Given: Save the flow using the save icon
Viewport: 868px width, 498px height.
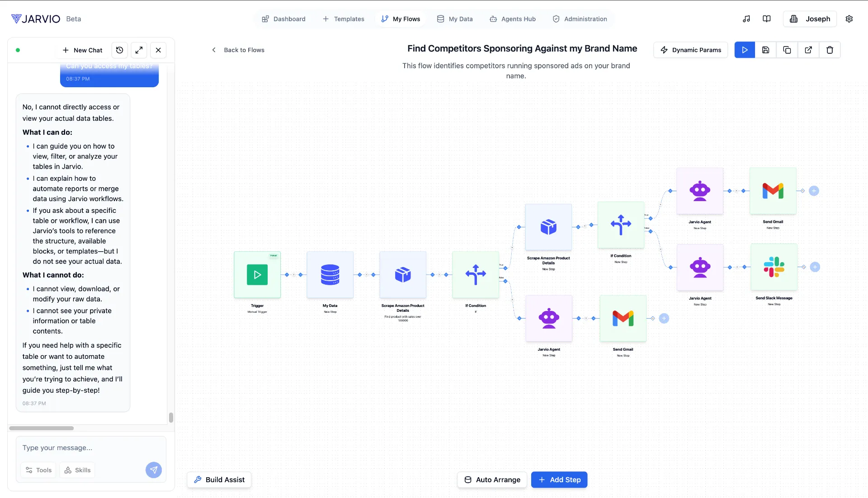Looking at the screenshot, I should [x=765, y=50].
